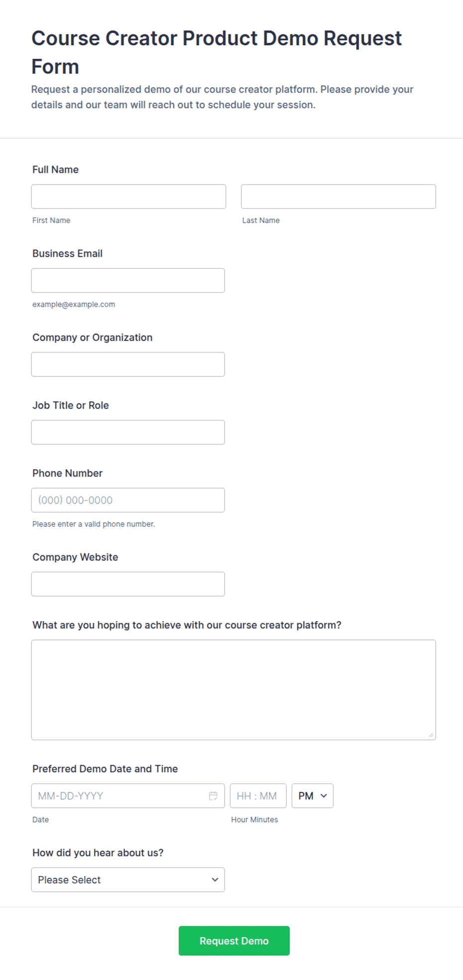This screenshot has width=463, height=980.
Task: Click the chevron arrow beside PM
Action: 324,796
